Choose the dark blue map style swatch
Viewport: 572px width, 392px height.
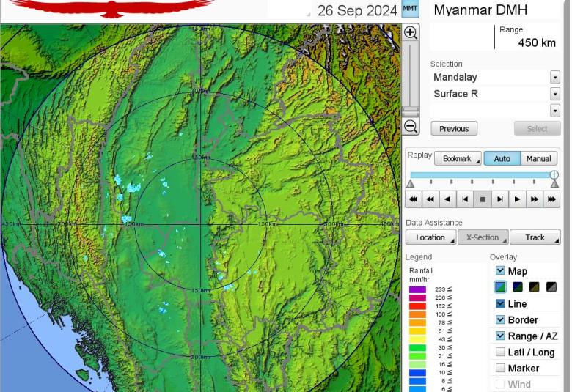click(518, 287)
